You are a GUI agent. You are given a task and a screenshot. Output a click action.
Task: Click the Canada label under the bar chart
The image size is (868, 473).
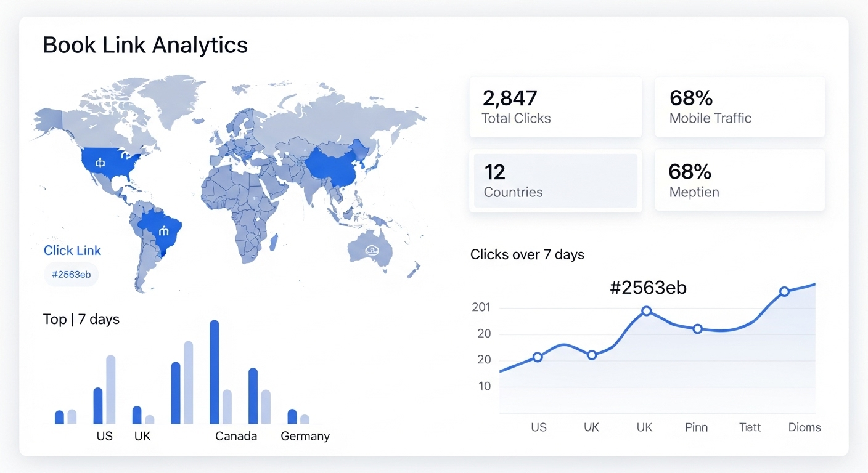point(236,436)
